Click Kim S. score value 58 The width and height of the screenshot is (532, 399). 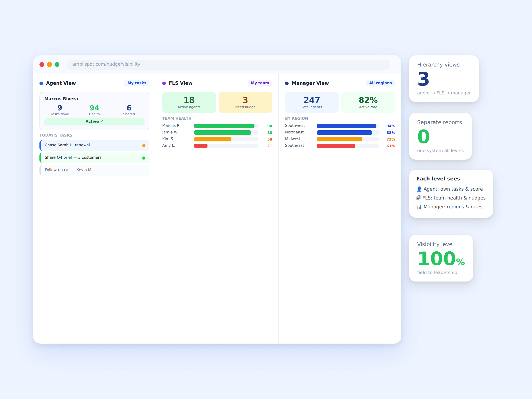point(270,139)
